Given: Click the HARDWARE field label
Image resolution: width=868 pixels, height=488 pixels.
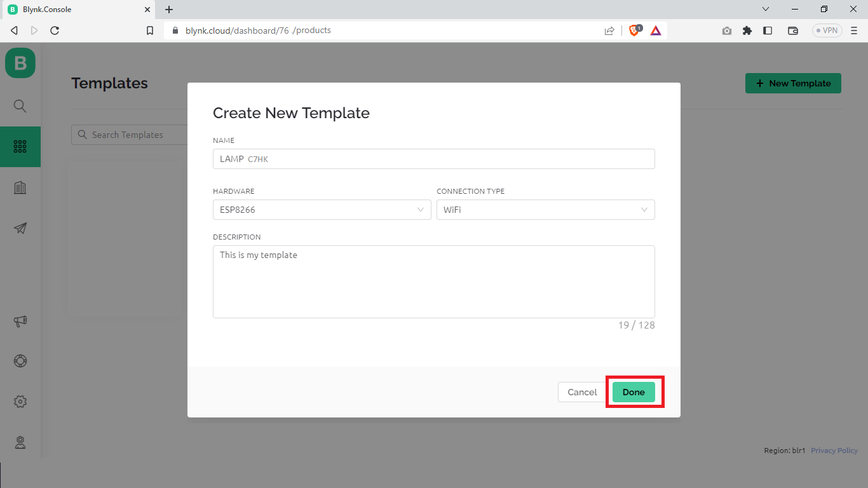Looking at the screenshot, I should tap(234, 191).
